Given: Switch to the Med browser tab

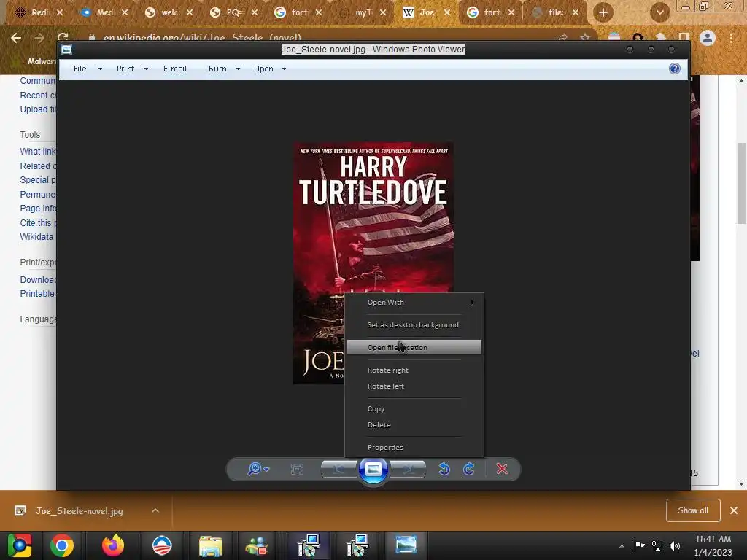Looking at the screenshot, I should pos(104,12).
